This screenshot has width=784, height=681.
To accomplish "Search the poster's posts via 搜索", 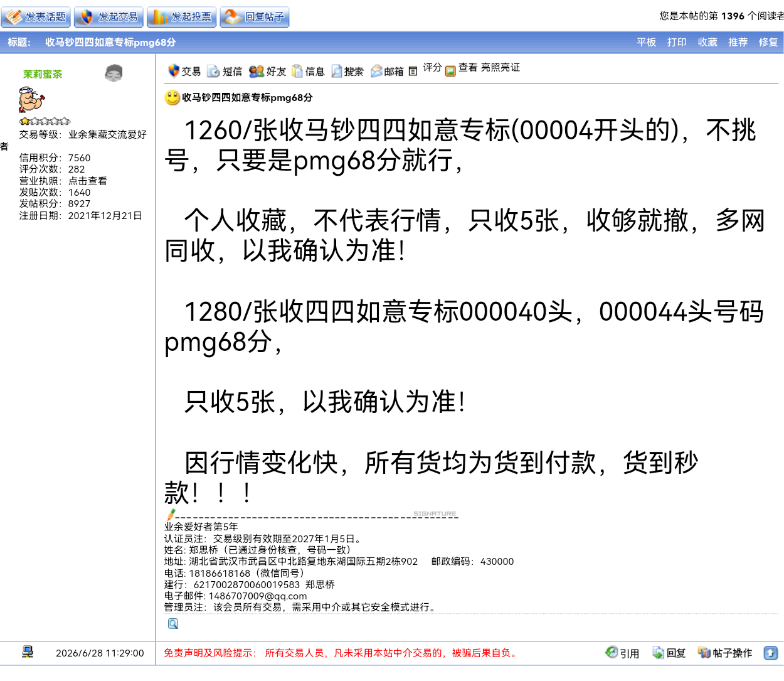I will click(x=347, y=72).
